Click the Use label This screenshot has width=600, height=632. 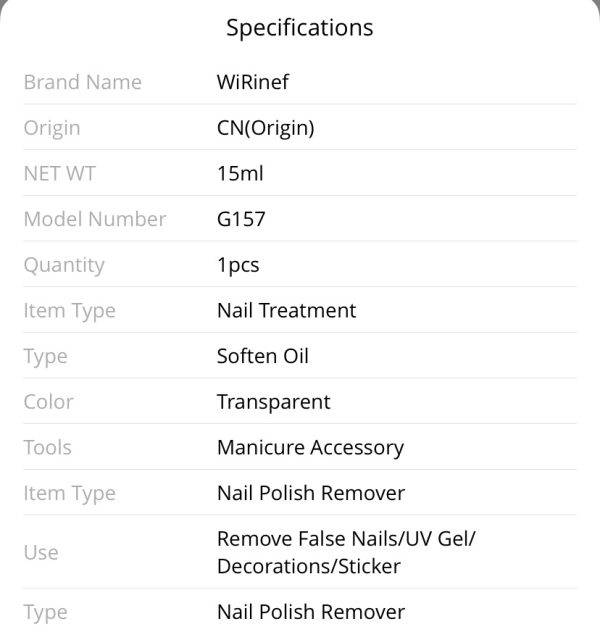point(41,552)
